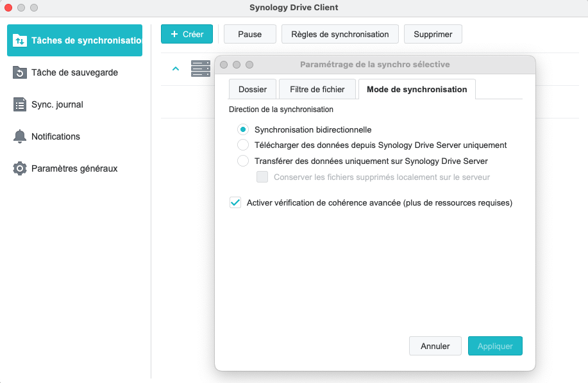
Task: Pause the sync task
Action: pos(249,34)
